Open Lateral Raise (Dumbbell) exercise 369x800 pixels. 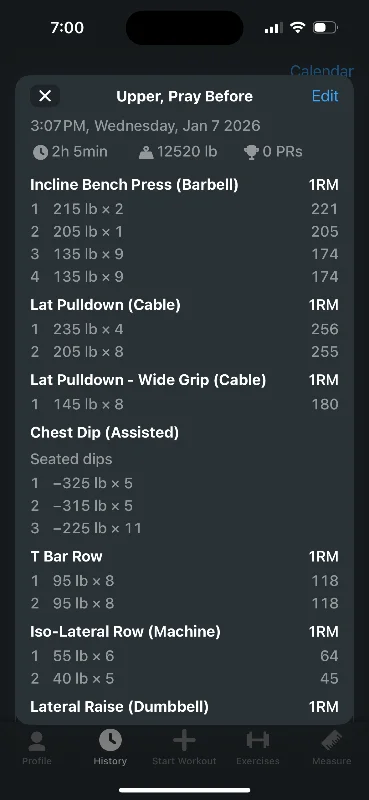click(119, 707)
